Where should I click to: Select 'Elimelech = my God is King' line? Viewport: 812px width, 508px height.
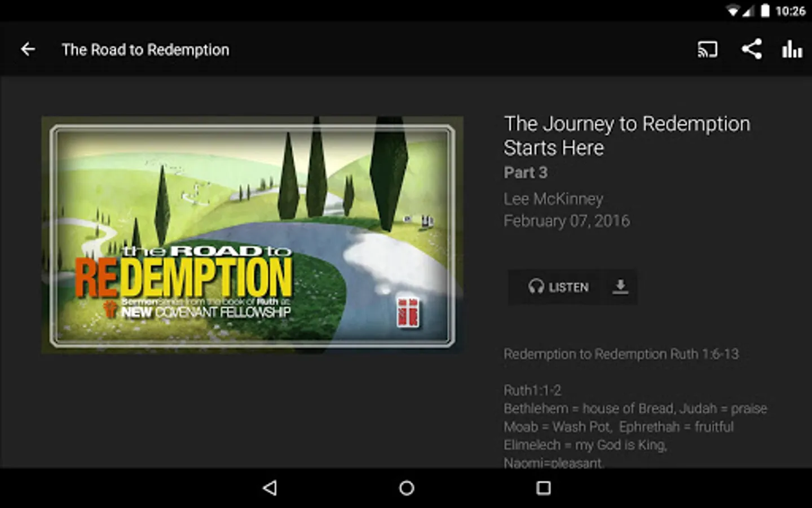pos(585,445)
